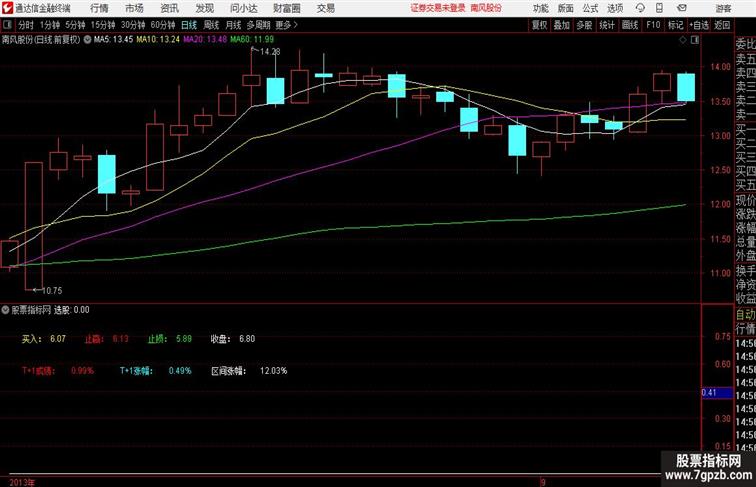Open the 交易 menu
Screen dimensions: 756x487
pos(325,8)
